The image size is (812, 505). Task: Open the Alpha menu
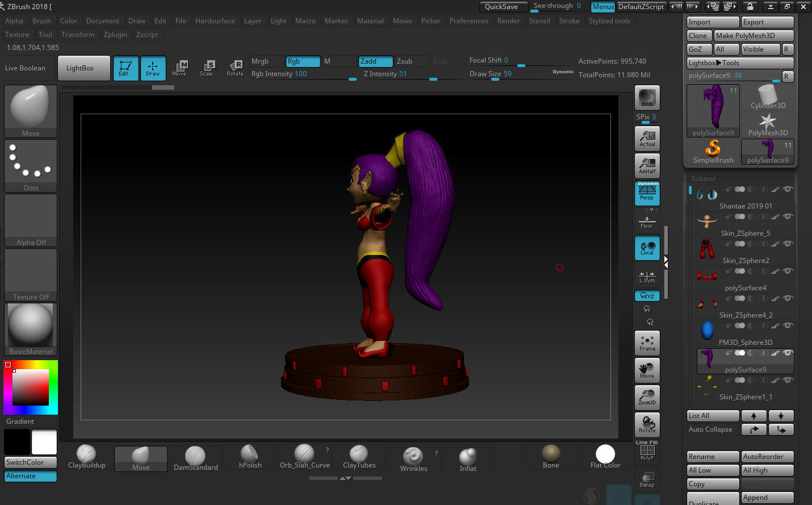coord(14,21)
